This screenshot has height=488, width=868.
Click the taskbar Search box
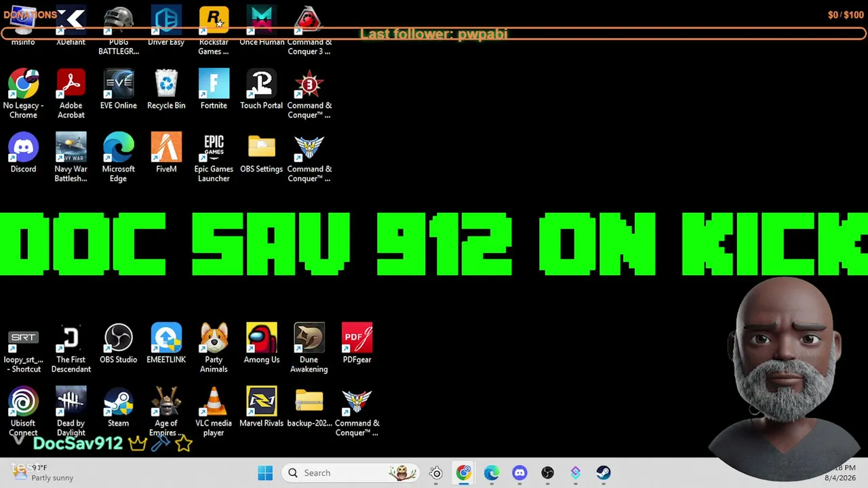[x=351, y=473]
